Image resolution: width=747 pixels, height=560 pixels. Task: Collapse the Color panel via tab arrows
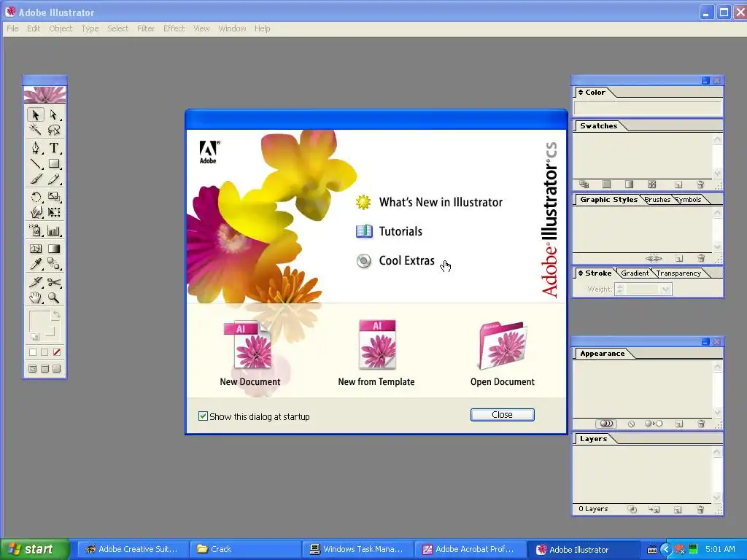point(580,93)
